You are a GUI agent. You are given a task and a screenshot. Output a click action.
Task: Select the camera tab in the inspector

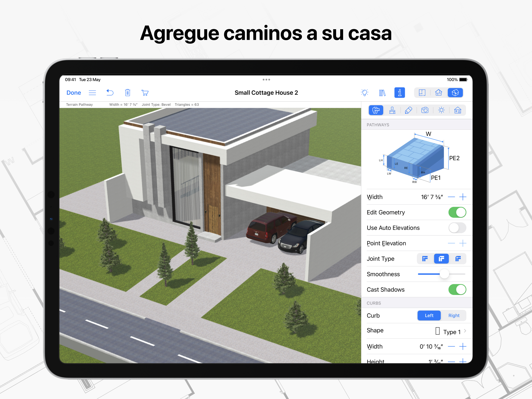point(425,110)
